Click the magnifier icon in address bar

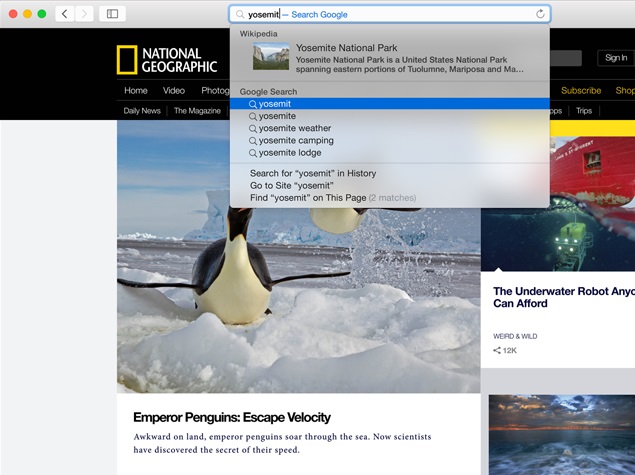tap(239, 15)
